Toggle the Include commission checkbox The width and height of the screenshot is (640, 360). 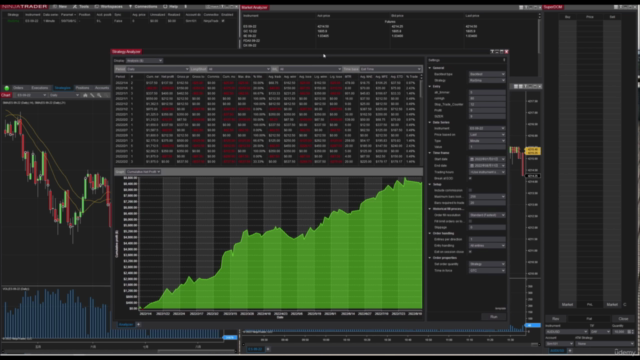470,190
